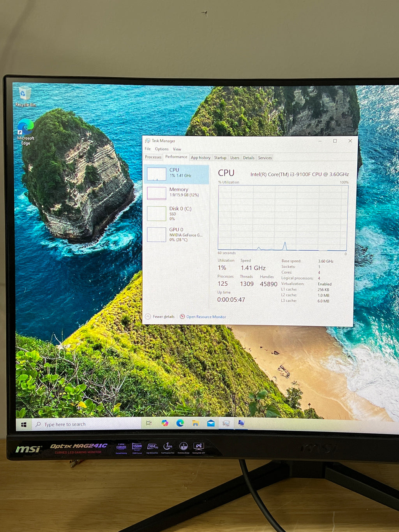
Task: Open the Startup tab
Action: tap(220, 157)
